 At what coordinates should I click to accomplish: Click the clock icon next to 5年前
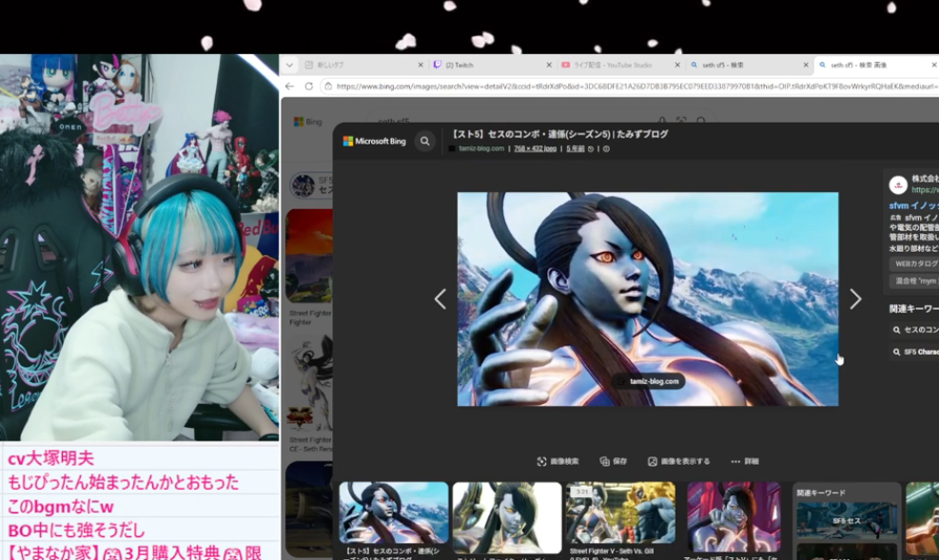point(591,148)
